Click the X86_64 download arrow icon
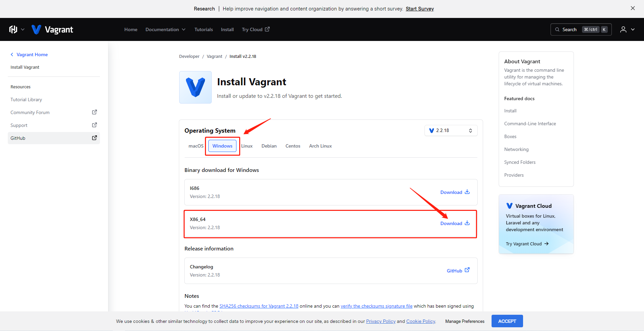 tap(467, 223)
